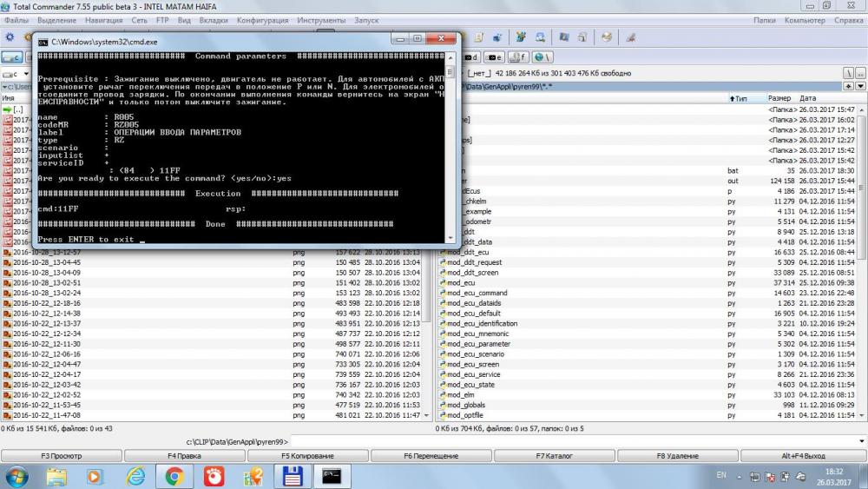Image resolution: width=868 pixels, height=489 pixels.
Task: Open the Инструменты menu
Action: [x=321, y=20]
